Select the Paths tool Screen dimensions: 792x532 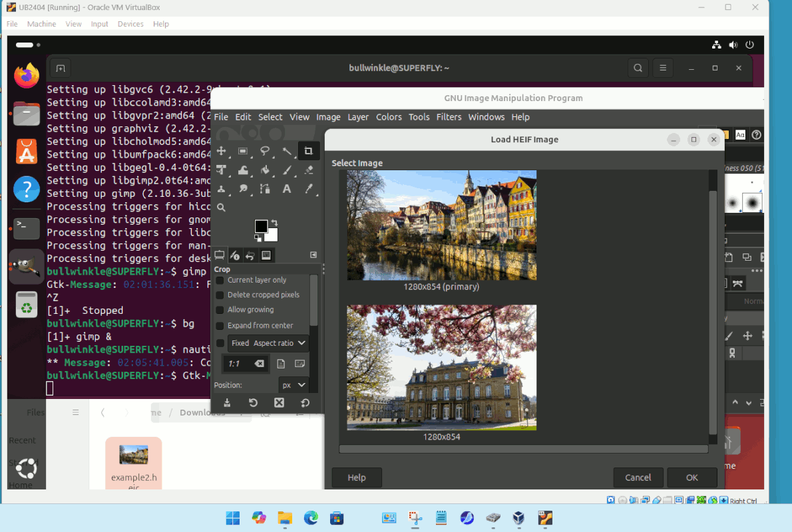click(x=265, y=189)
